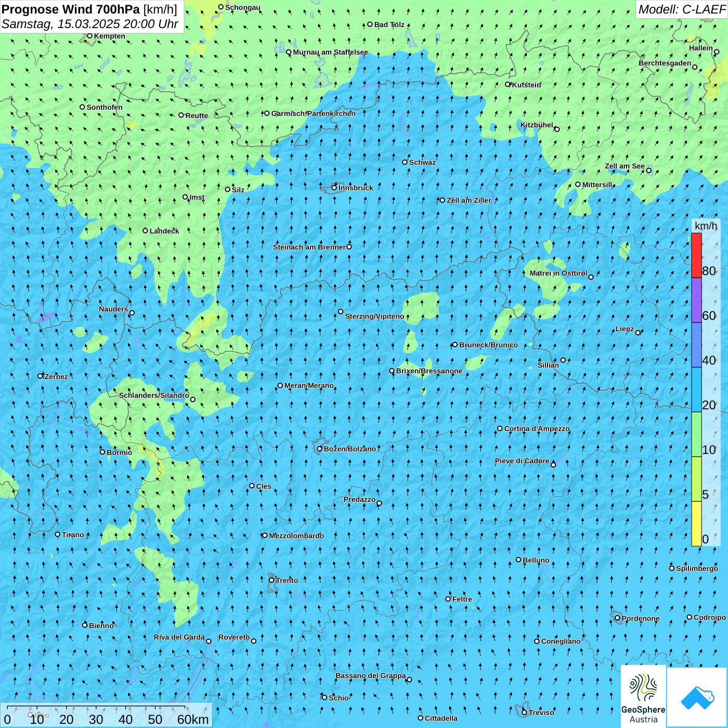The height and width of the screenshot is (728, 728).
Task: Click the Innsbruck city label
Action: tap(356, 188)
